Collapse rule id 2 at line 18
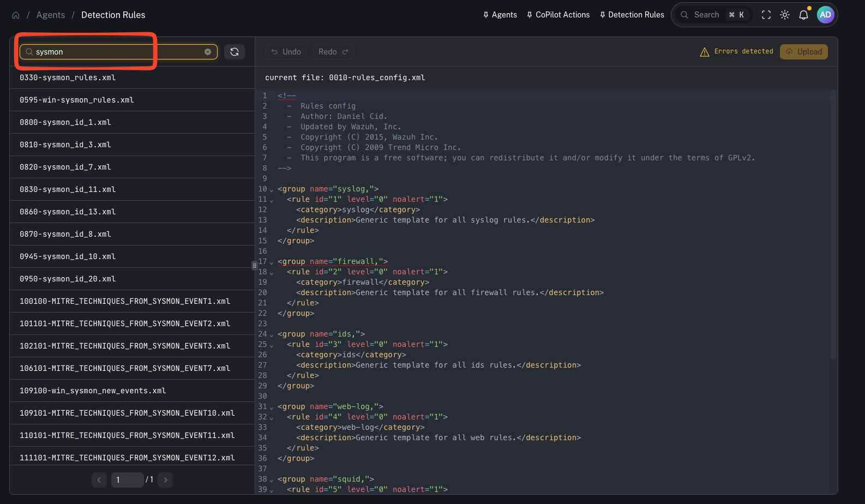This screenshot has width=865, height=504. (x=272, y=273)
